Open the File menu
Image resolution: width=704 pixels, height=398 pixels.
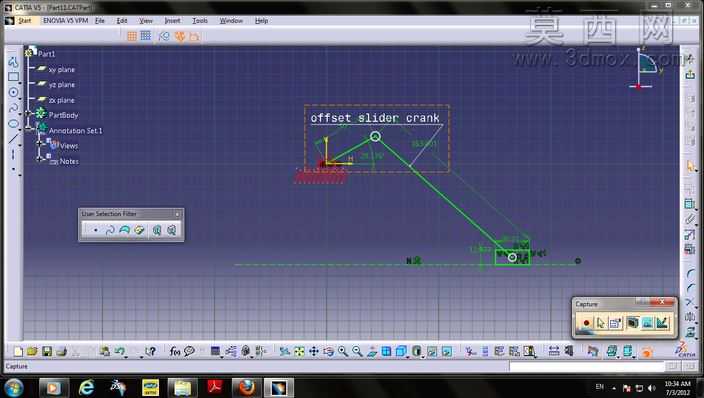tap(100, 21)
